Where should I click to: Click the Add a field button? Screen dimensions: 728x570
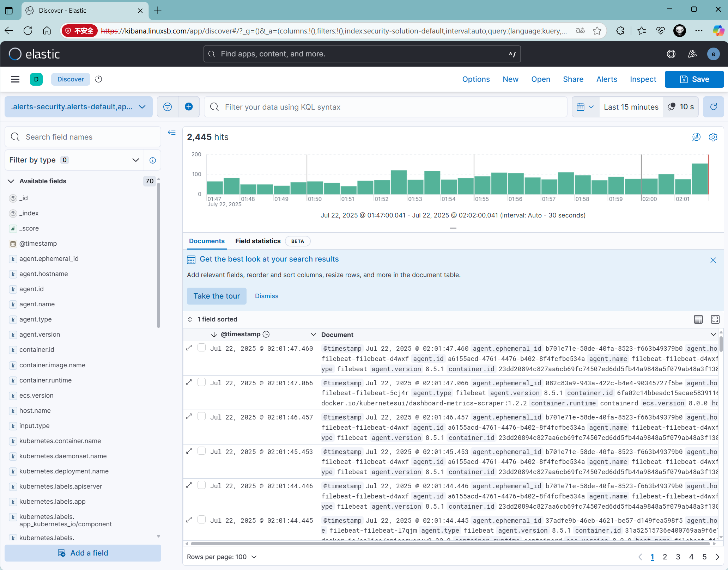coord(83,553)
